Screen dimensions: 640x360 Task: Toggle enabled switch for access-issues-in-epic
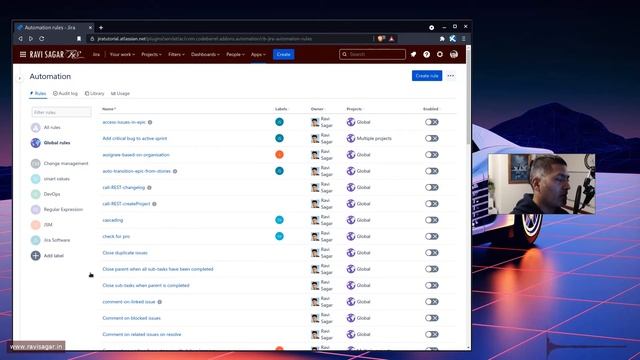tap(431, 122)
